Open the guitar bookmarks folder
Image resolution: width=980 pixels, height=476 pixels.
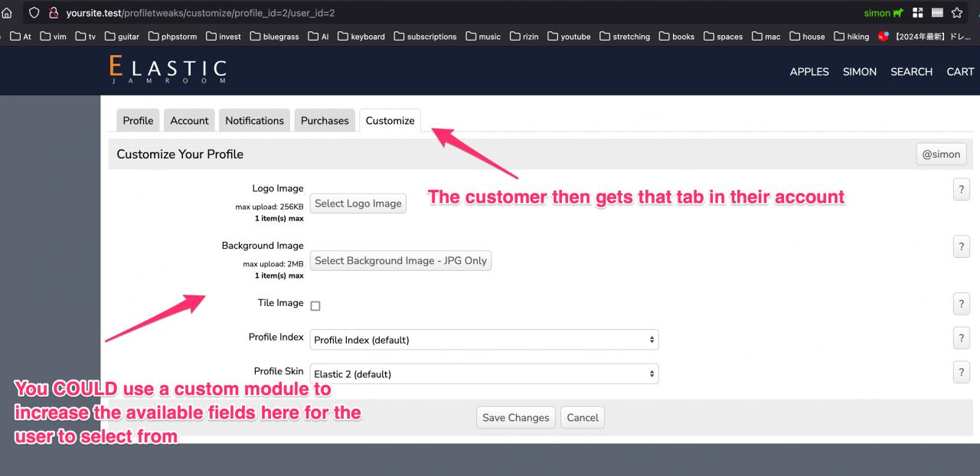click(122, 36)
